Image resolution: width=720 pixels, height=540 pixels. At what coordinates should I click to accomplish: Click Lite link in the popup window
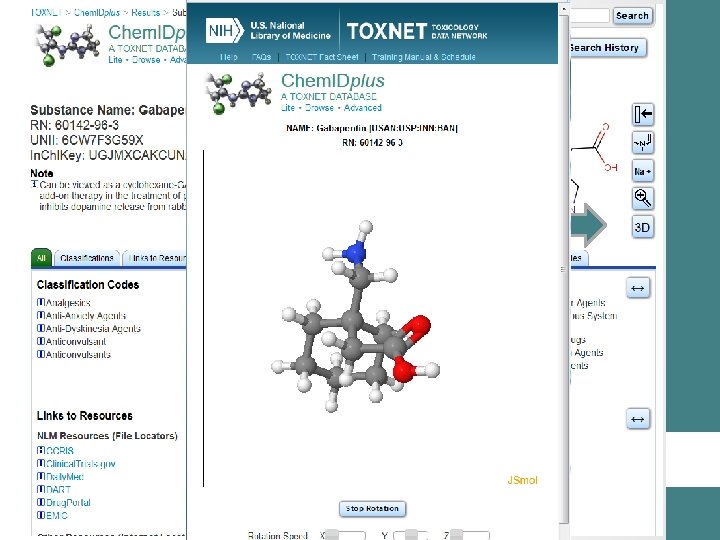pyautogui.click(x=287, y=107)
